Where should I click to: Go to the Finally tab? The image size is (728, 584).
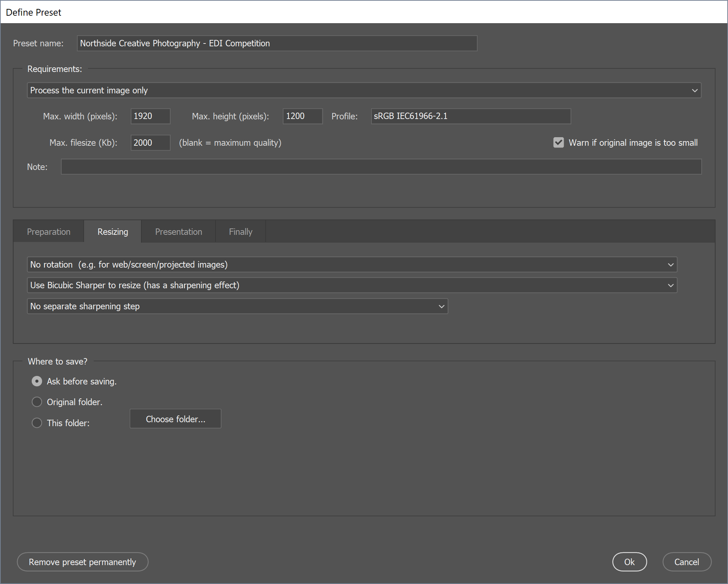point(240,232)
